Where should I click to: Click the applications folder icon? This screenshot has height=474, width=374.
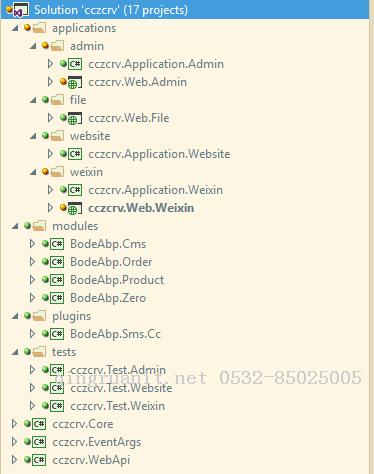pos(39,28)
